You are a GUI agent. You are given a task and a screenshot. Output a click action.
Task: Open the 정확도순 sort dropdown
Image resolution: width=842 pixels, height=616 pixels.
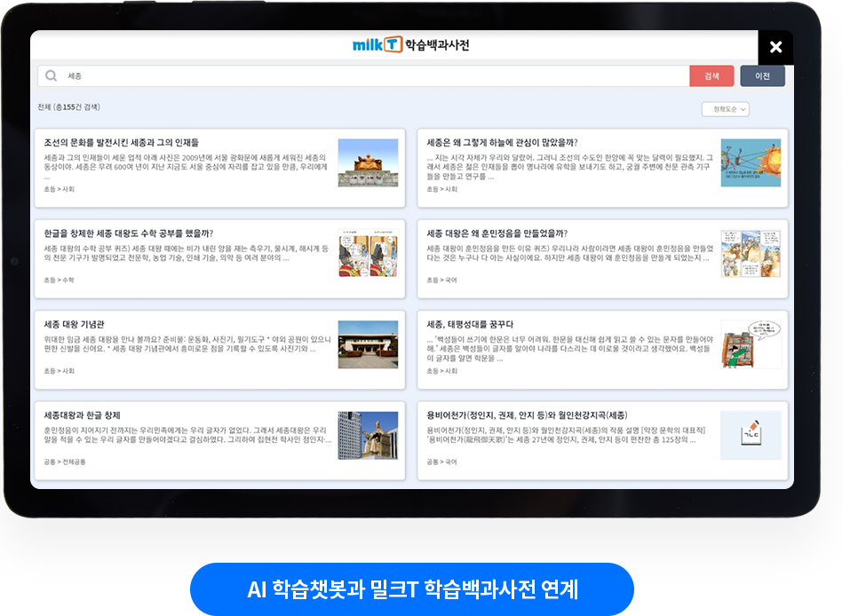coord(725,109)
